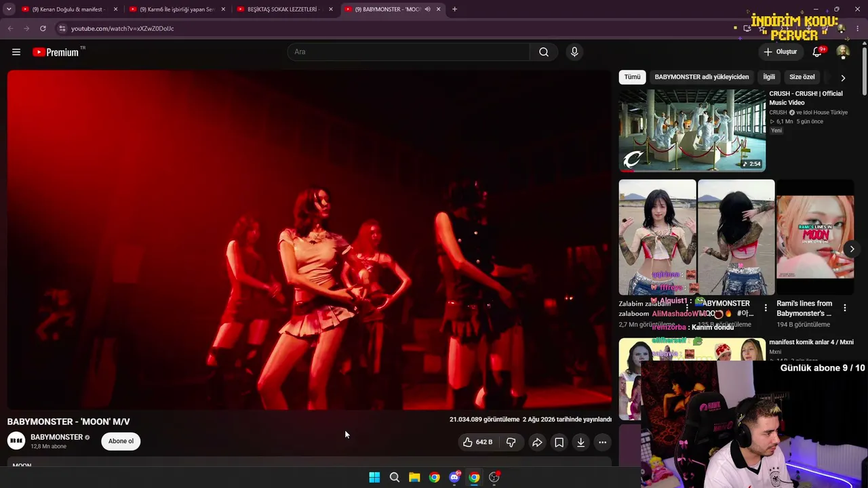Select the Tümü filter chip

click(632, 77)
